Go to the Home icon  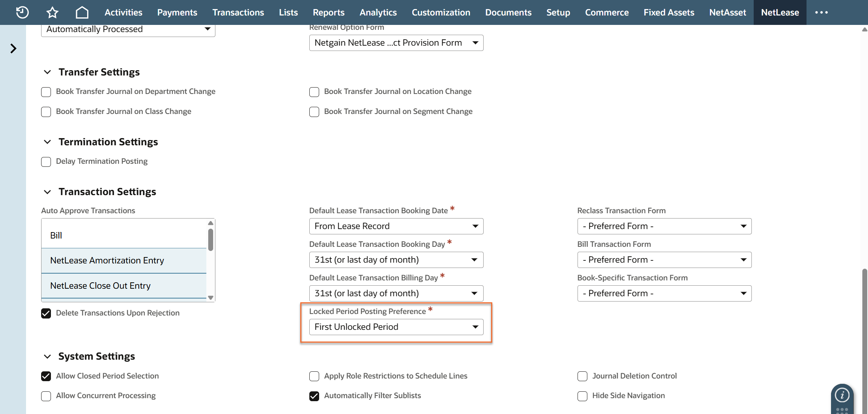(82, 12)
